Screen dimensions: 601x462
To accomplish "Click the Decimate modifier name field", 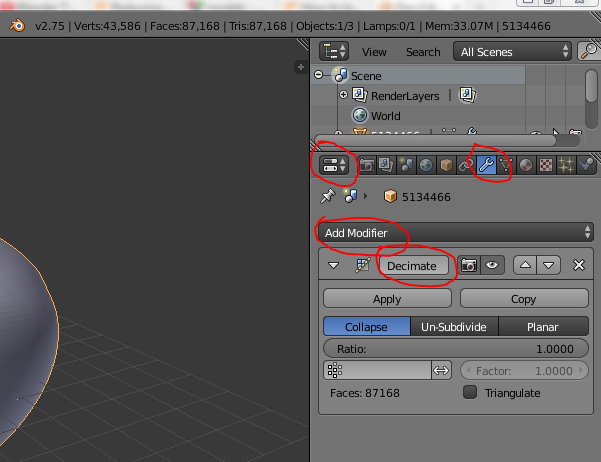I will (413, 266).
